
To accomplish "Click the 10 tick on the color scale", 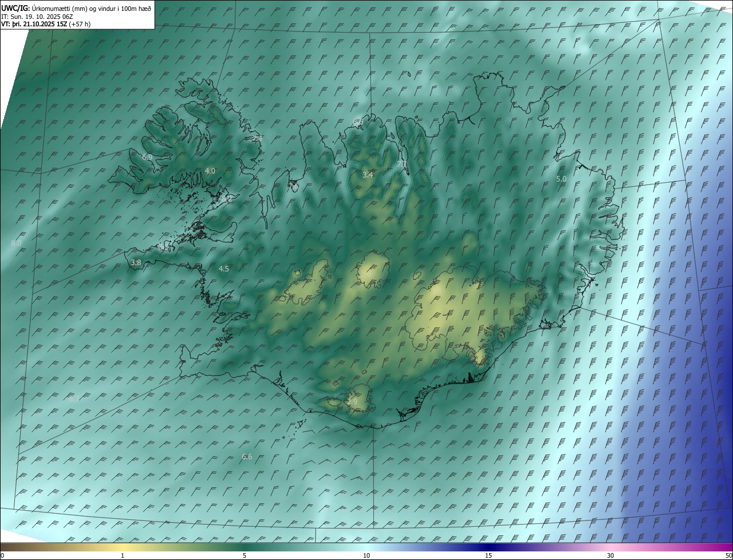I will (366, 555).
